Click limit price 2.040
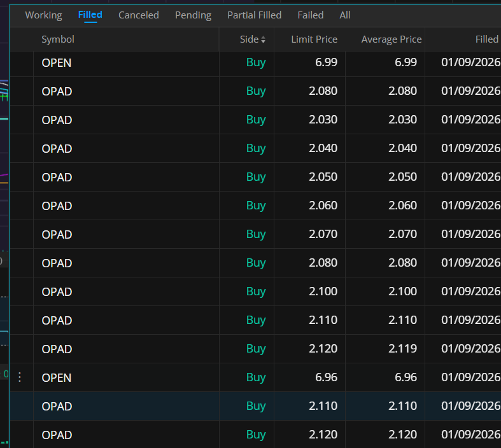Viewport: 501px width, 448px height. 323,148
